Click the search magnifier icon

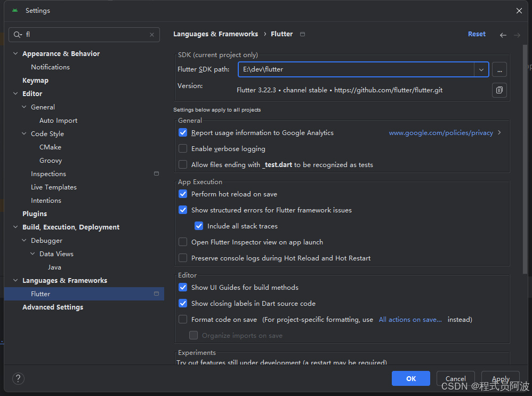click(17, 35)
